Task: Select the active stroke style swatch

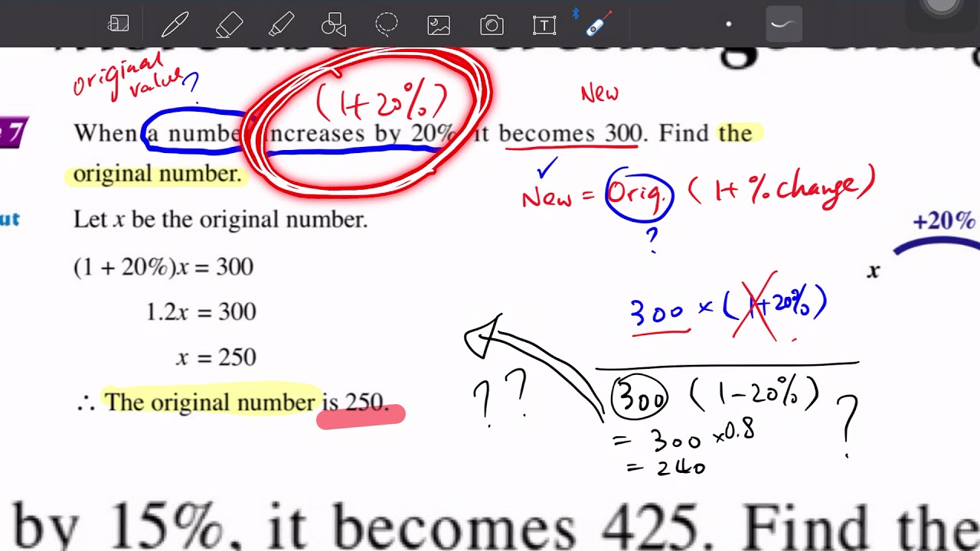Action: pos(782,24)
